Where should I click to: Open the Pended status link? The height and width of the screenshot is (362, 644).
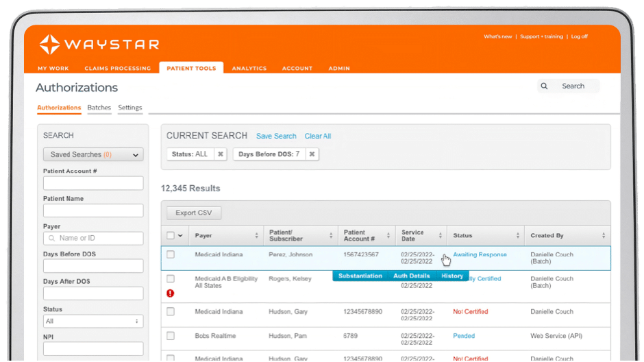464,336
